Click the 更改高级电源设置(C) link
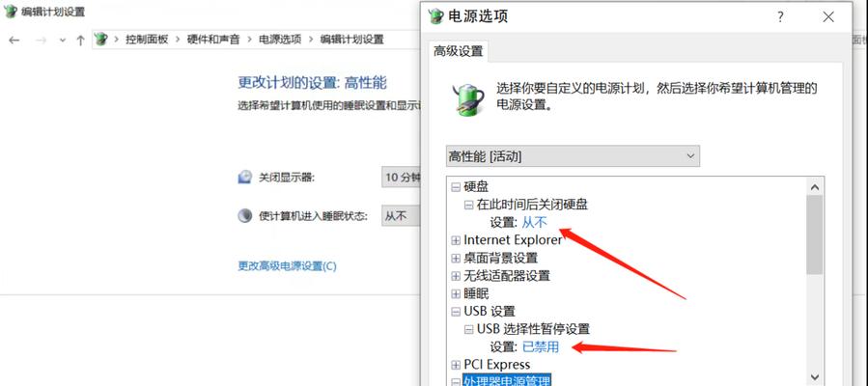 tap(288, 266)
